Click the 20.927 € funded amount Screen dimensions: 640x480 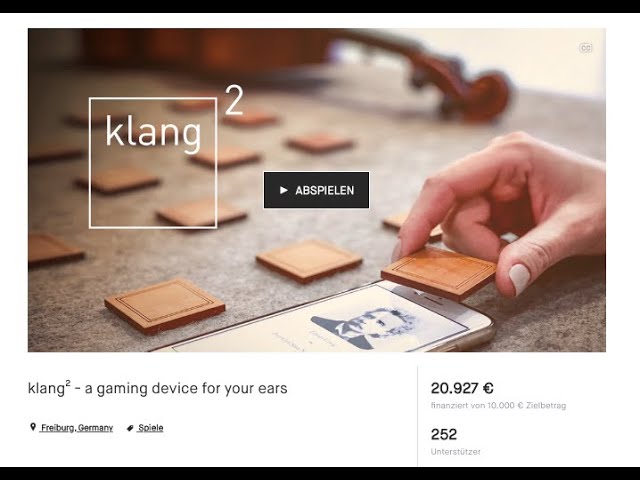coord(462,388)
